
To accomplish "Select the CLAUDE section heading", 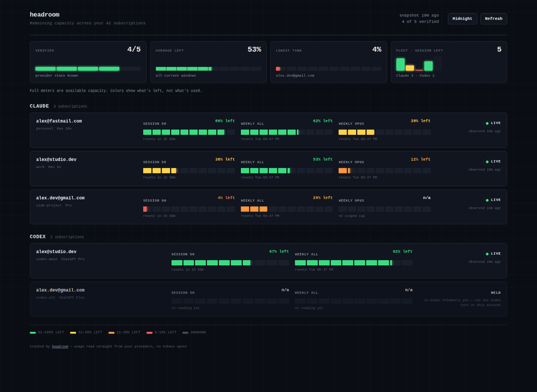I will click(39, 106).
